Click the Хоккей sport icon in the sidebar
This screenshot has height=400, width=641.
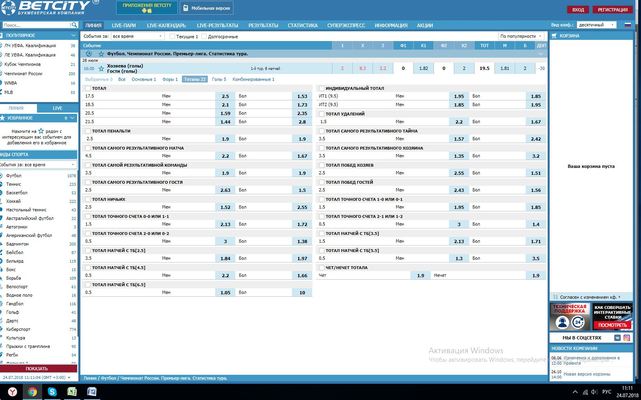pos(2,201)
